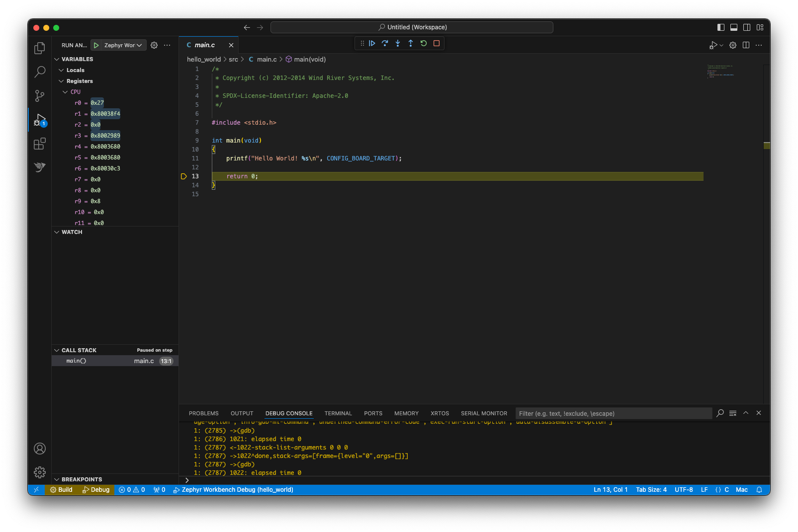Click the Build button in the status bar
798x532 pixels.
61,489
